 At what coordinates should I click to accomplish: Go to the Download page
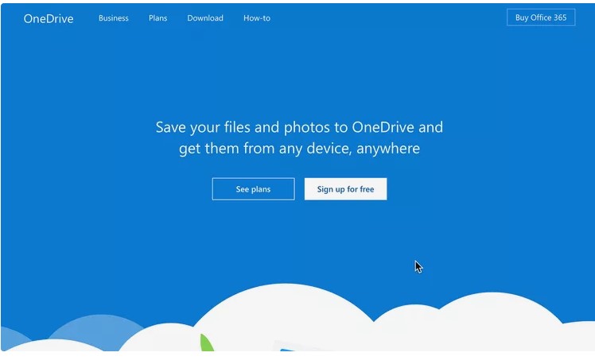pos(205,17)
